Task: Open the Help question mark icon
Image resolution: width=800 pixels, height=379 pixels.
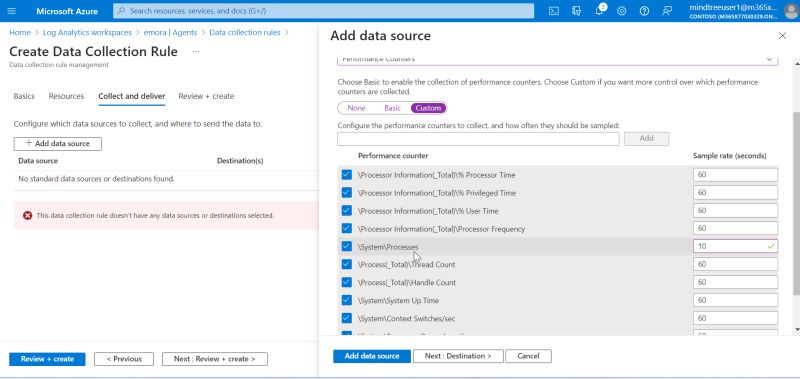Action: tap(644, 11)
